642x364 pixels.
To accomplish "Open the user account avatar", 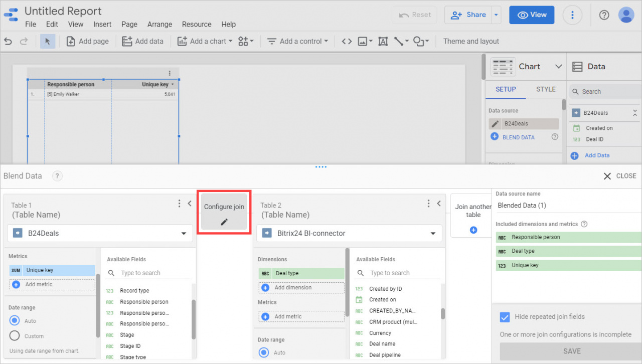I will (x=626, y=15).
